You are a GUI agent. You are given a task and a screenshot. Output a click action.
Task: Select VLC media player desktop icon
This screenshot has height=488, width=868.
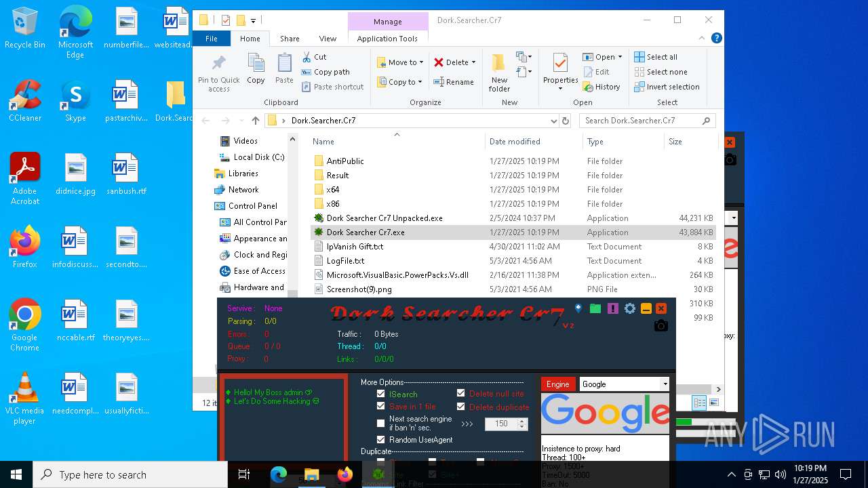[x=25, y=399]
